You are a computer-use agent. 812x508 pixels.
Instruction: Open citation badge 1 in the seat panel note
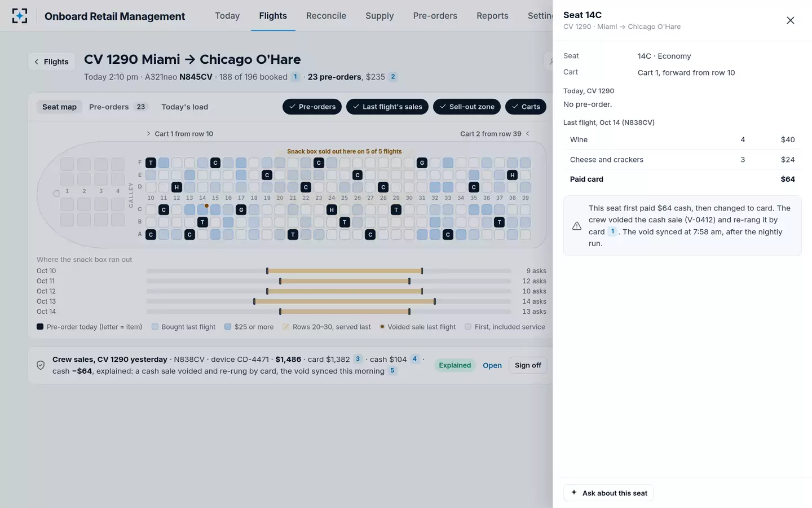pos(612,231)
